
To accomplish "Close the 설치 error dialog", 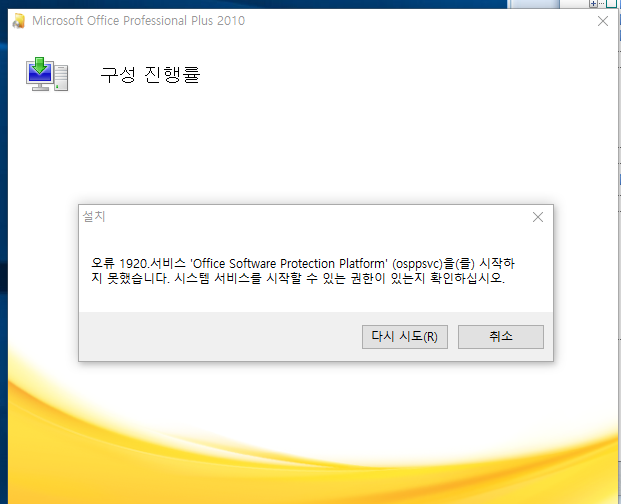I will 538,217.
